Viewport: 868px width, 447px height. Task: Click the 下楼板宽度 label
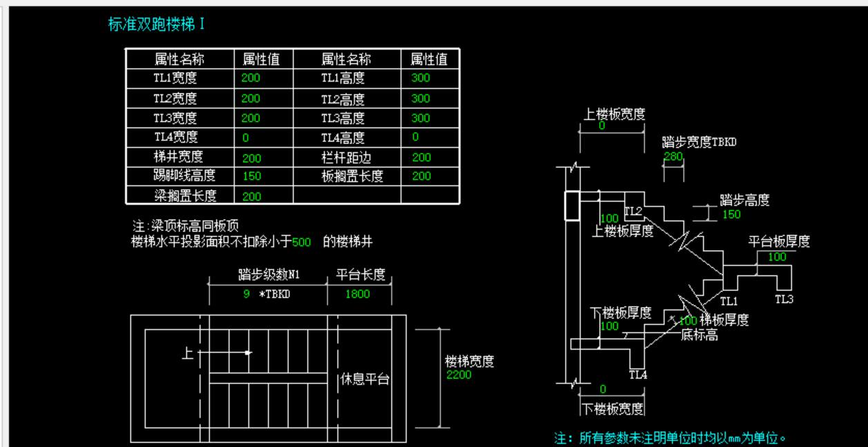[613, 409]
